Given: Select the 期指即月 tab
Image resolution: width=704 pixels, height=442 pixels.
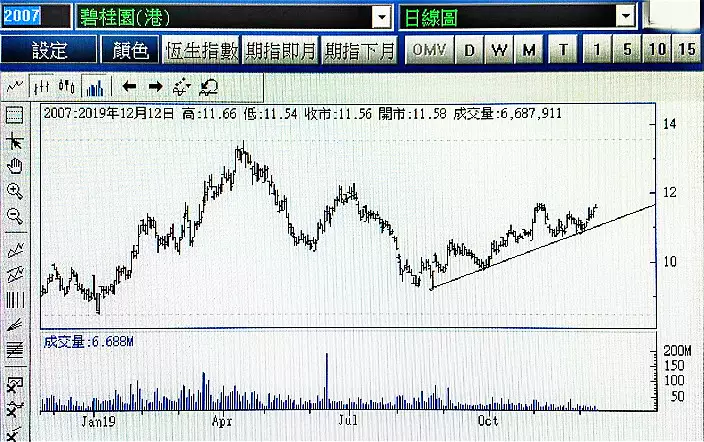Looking at the screenshot, I should coord(281,50).
